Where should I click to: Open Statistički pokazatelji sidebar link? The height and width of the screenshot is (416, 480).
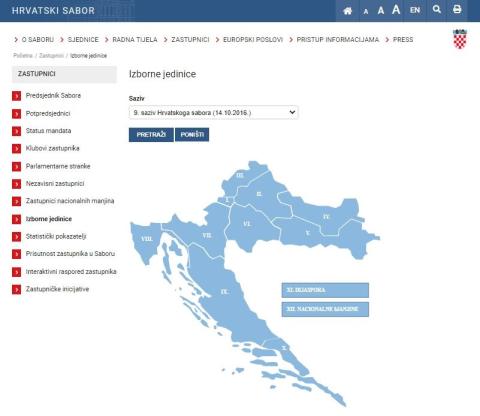coord(56,236)
